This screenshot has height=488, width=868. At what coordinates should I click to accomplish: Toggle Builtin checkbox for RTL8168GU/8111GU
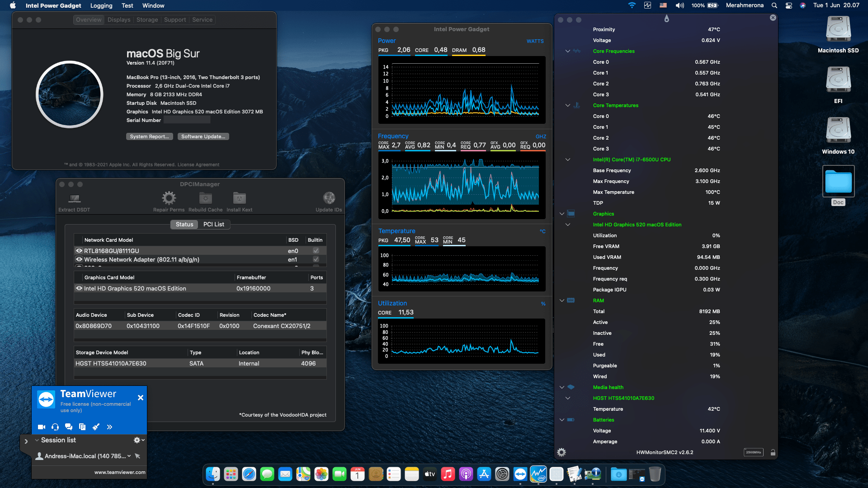pos(316,251)
